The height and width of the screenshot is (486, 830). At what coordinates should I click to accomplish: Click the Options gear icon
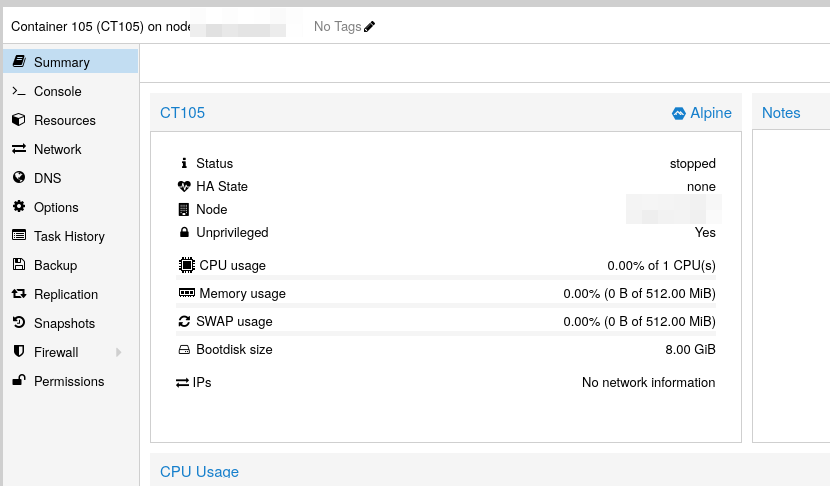(x=18, y=207)
